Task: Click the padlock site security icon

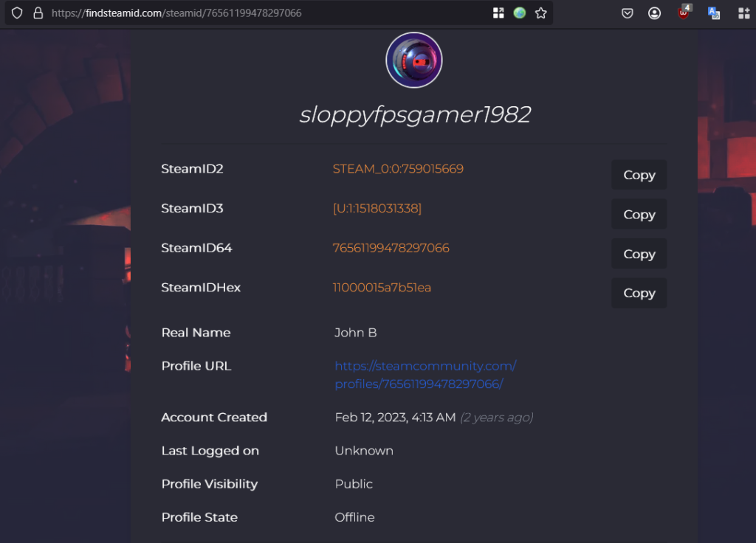Action: [x=38, y=13]
